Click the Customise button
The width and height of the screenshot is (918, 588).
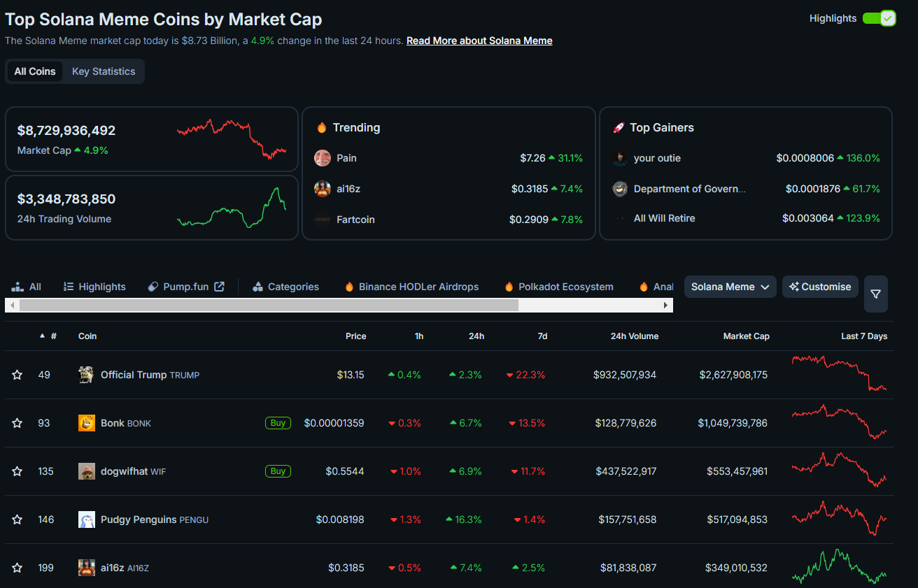coord(820,287)
